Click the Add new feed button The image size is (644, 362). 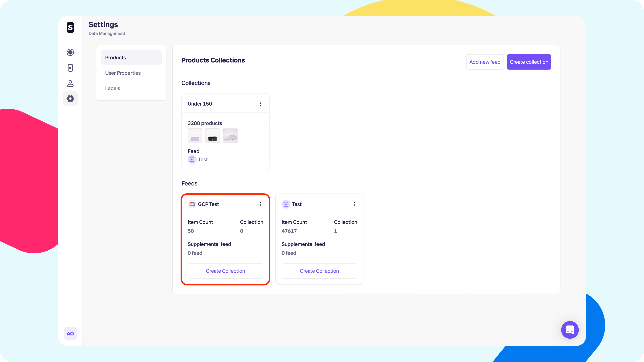(485, 62)
